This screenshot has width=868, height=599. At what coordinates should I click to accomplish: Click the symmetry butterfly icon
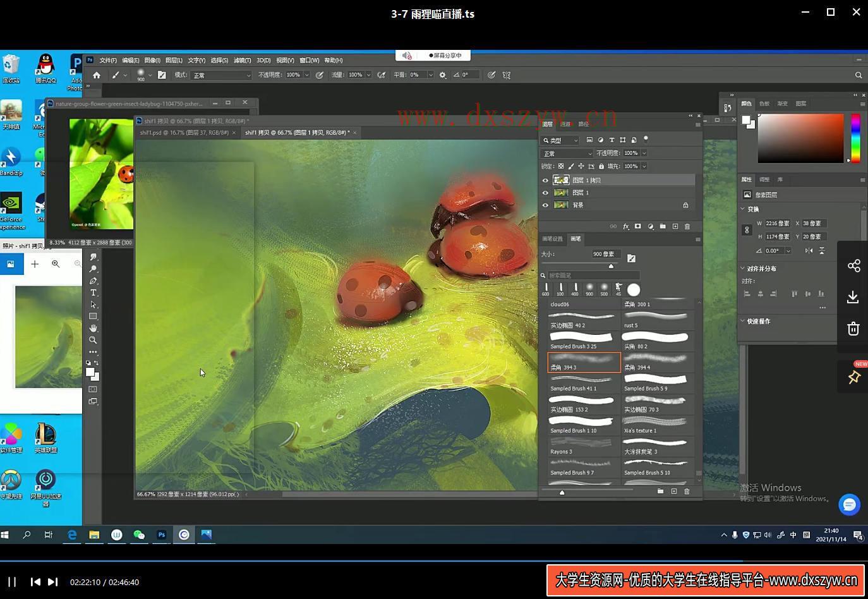pos(506,75)
